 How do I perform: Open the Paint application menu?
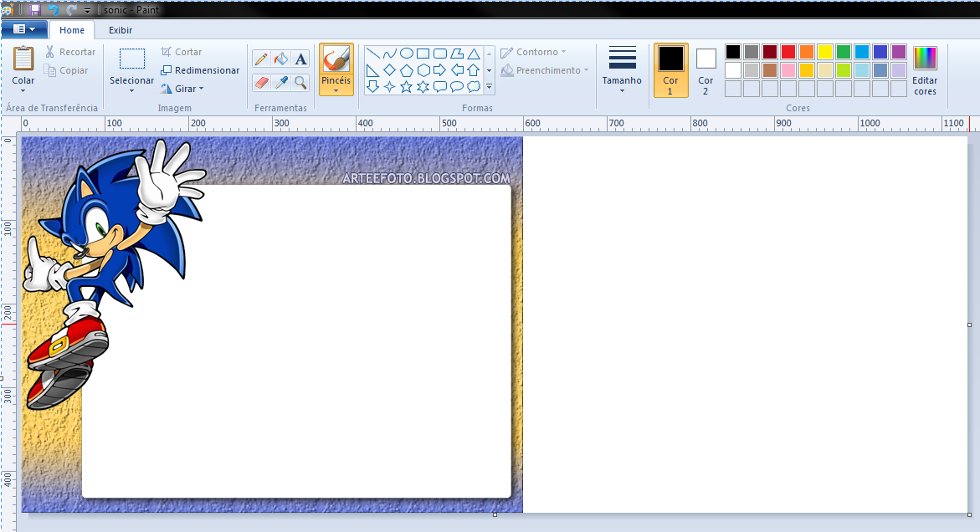pos(24,28)
